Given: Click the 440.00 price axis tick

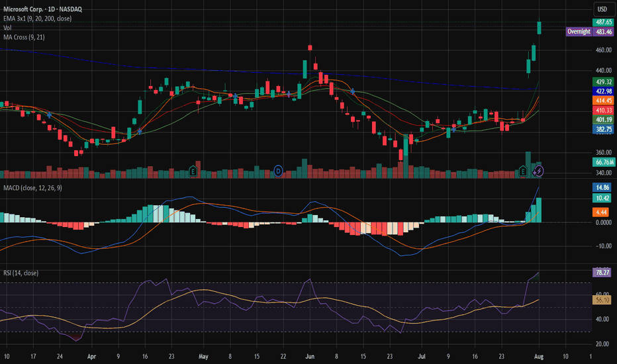Looking at the screenshot, I should coord(604,70).
